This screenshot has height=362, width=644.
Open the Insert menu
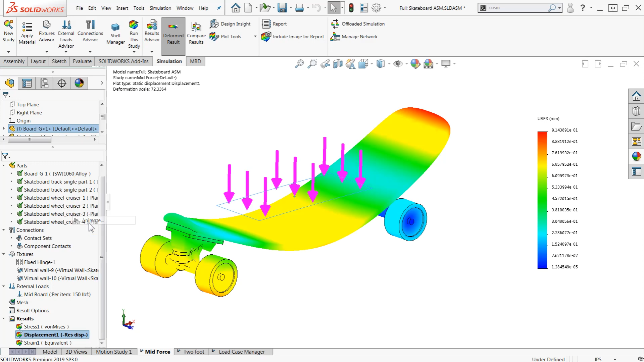click(122, 8)
